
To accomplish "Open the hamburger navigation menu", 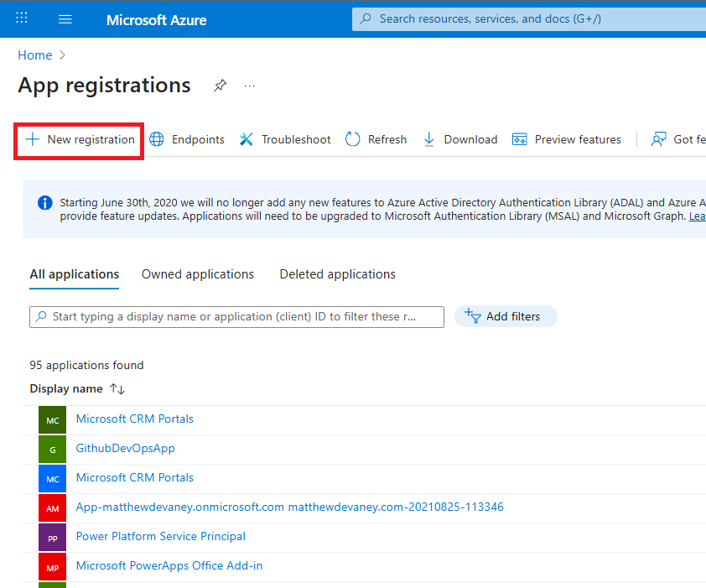I will pos(65,19).
